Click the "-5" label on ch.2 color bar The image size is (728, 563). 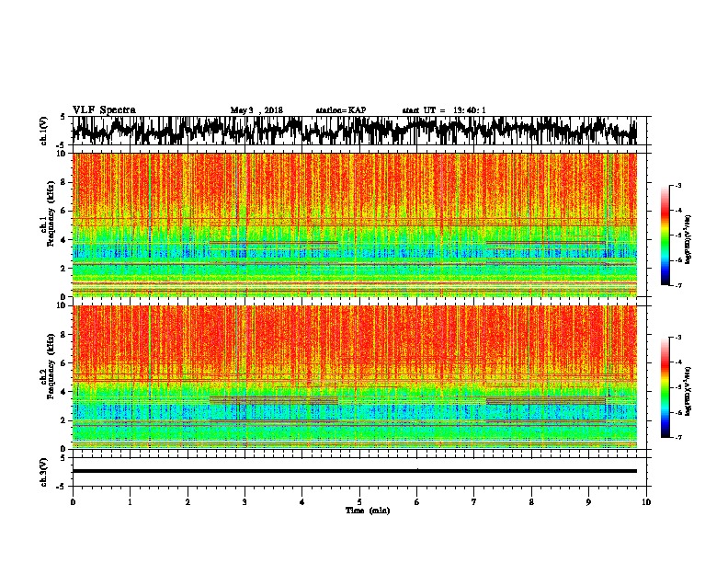[x=677, y=387]
